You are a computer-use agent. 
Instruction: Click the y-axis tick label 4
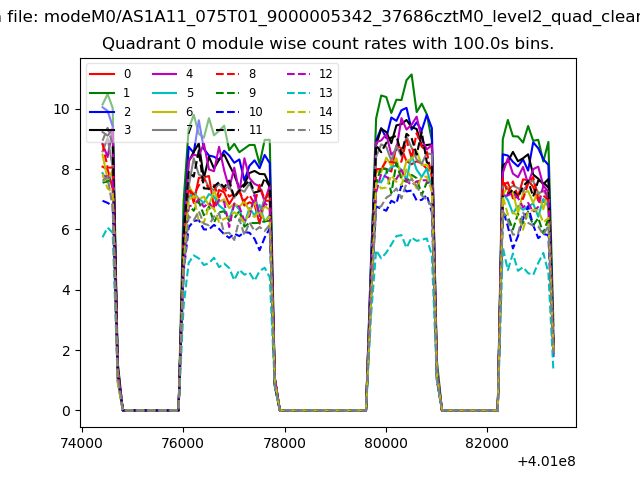coord(65,290)
